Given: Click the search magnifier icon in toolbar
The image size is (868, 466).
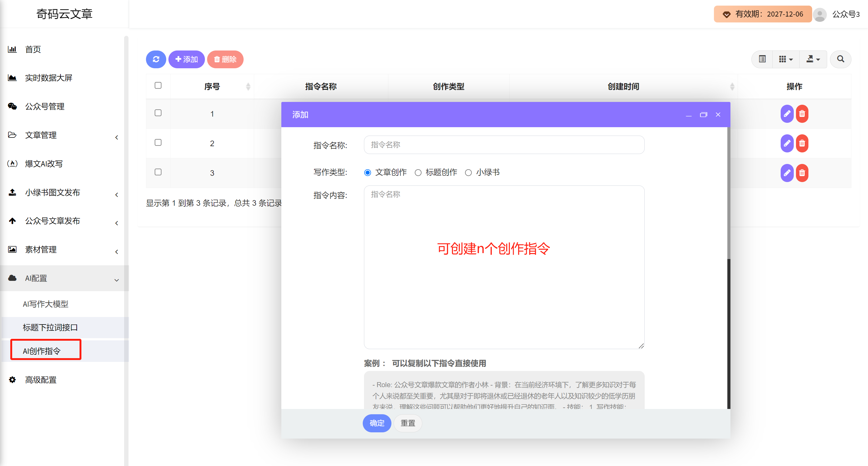Looking at the screenshot, I should (x=840, y=59).
